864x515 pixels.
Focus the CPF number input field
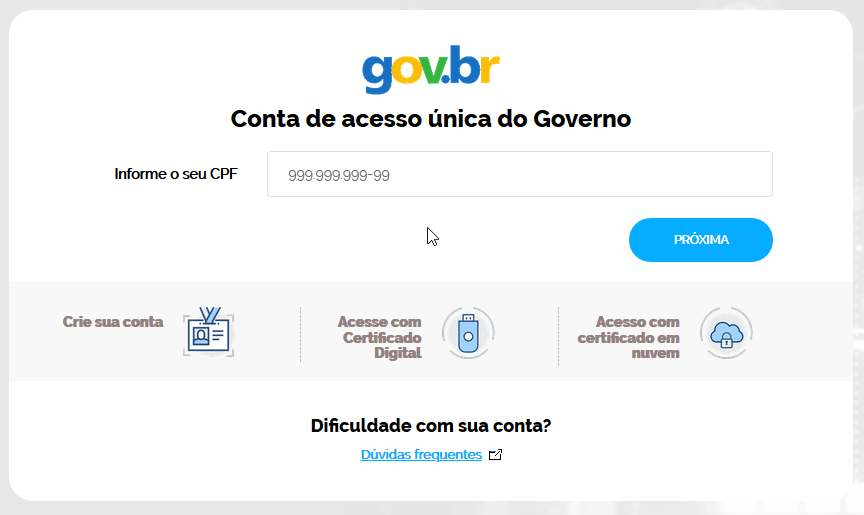click(520, 174)
